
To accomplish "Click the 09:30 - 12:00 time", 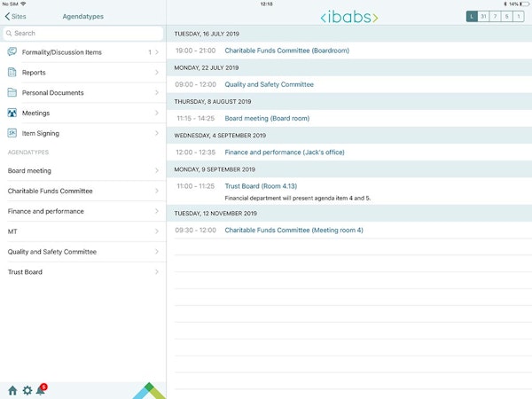I will (x=195, y=230).
